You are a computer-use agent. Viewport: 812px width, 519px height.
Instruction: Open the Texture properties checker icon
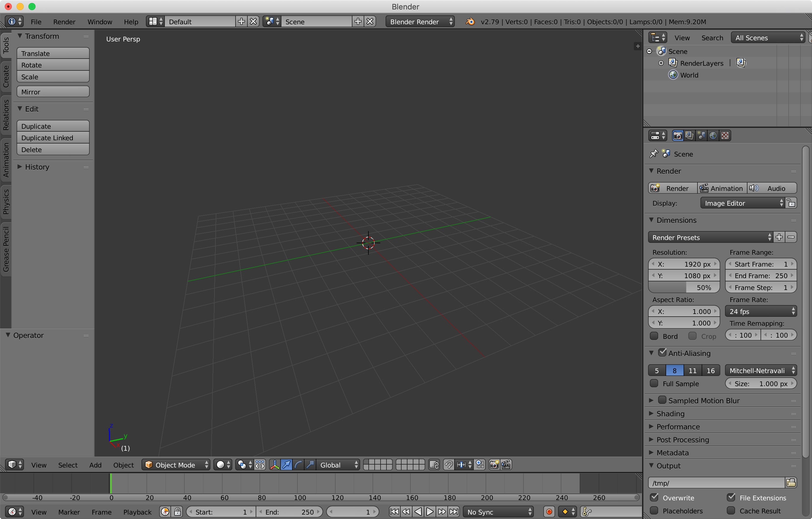725,136
